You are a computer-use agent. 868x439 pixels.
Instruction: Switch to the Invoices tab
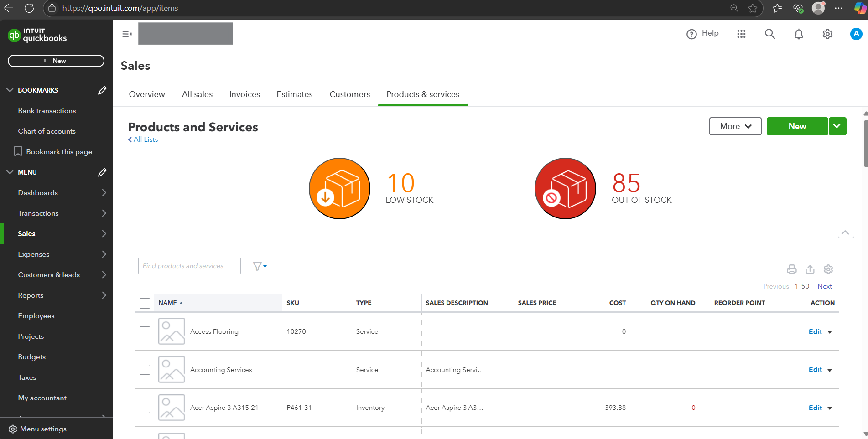coord(244,94)
